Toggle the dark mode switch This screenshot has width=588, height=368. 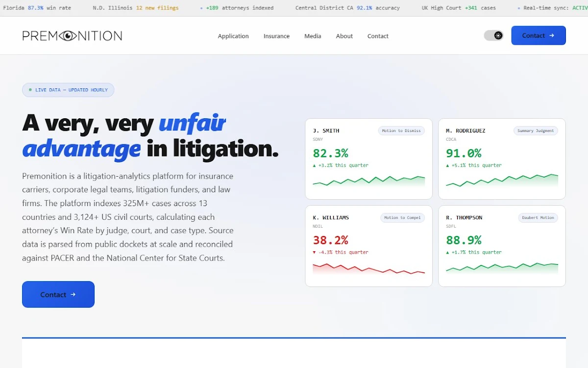[493, 35]
